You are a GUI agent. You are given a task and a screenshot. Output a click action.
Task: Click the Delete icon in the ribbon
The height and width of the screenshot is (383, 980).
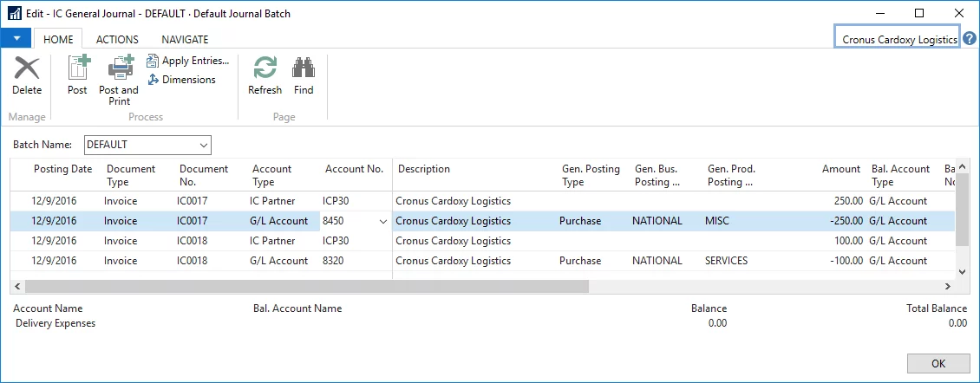click(x=27, y=69)
